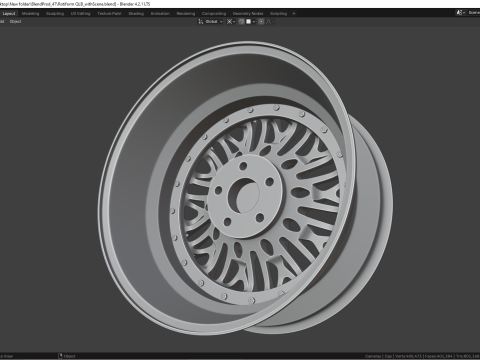Open the Global transform orientation dropdown
This screenshot has height=360, width=480.
210,22
